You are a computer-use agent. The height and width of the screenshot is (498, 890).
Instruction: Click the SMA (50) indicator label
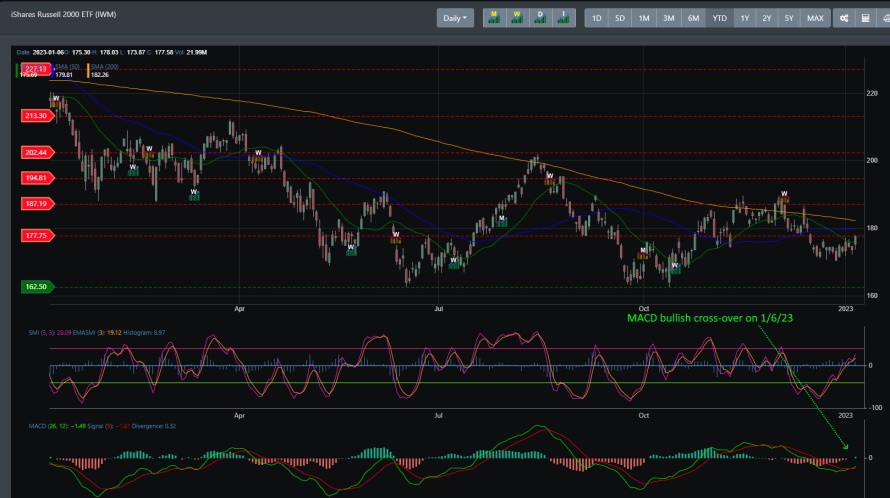pos(68,66)
